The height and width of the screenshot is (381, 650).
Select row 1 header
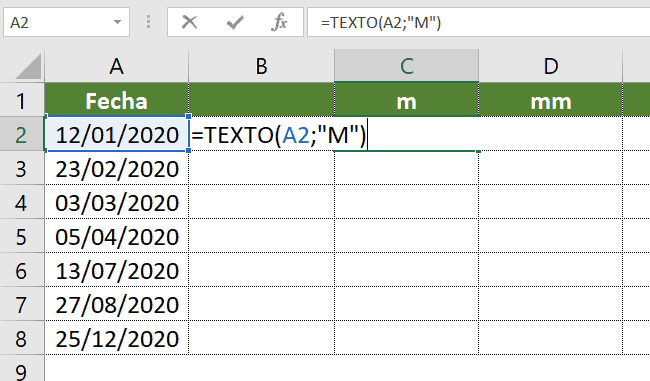point(22,100)
